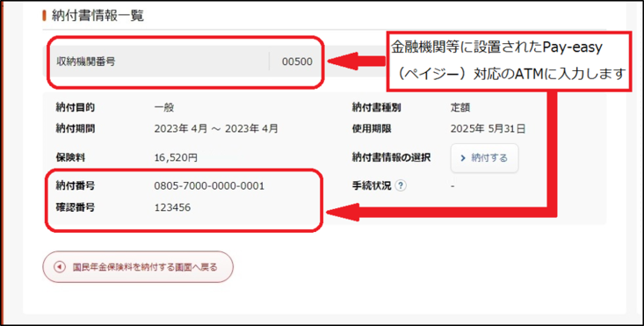The image size is (644, 326).
Task: Click the 使用期限 label
Action: tap(372, 129)
